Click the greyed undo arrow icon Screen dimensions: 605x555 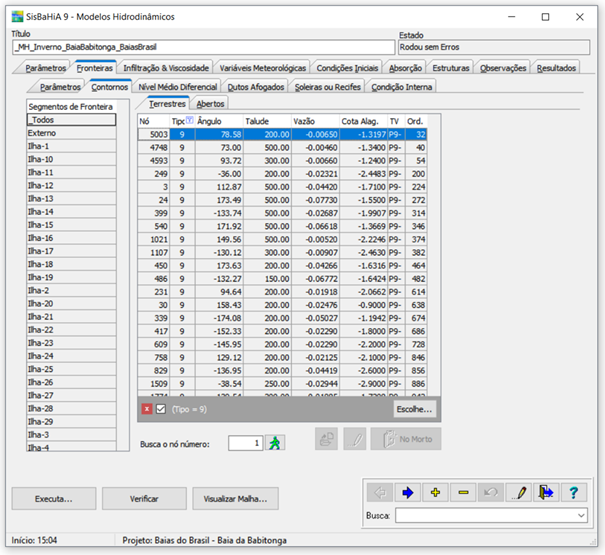491,492
